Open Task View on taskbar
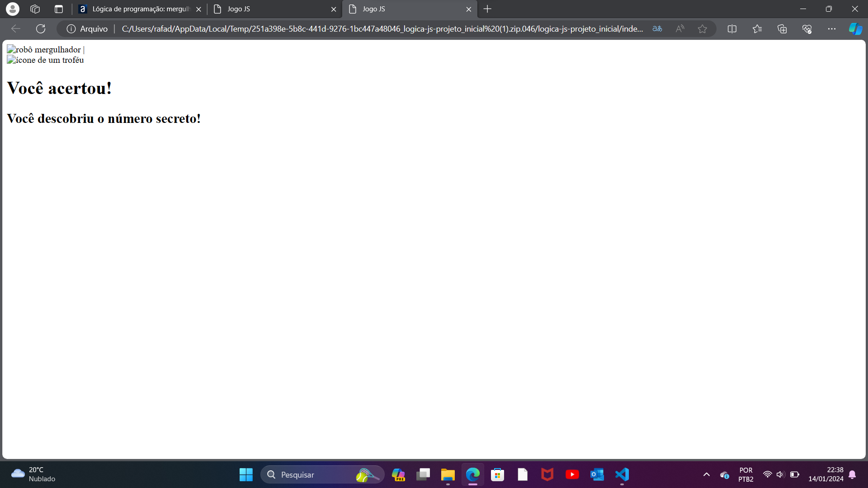 423,474
